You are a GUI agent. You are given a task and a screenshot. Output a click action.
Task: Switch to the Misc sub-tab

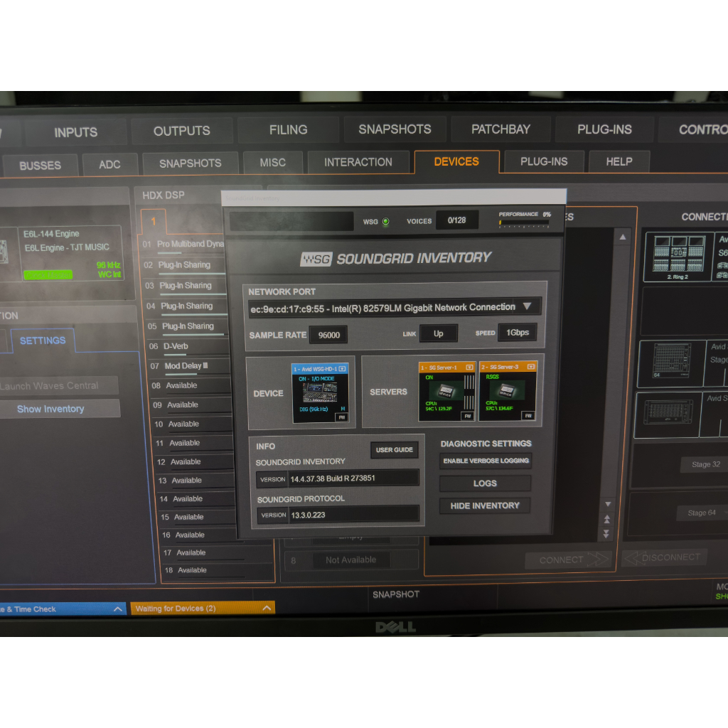[272, 163]
